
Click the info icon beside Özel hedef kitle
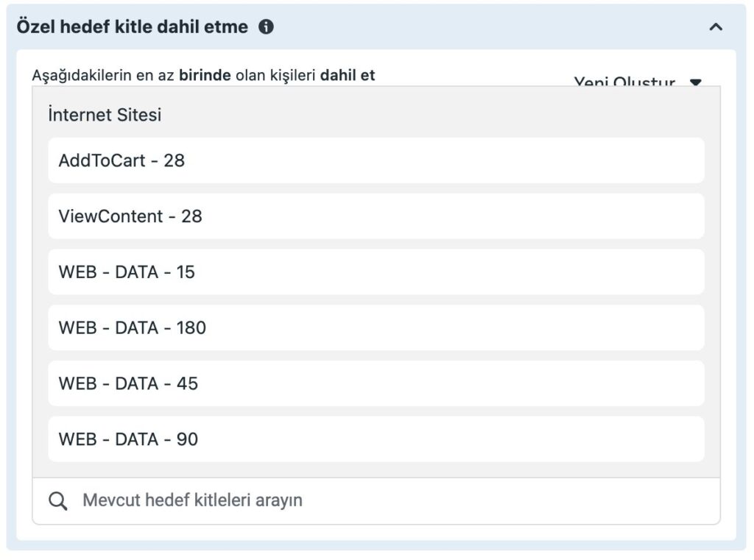[x=267, y=27]
